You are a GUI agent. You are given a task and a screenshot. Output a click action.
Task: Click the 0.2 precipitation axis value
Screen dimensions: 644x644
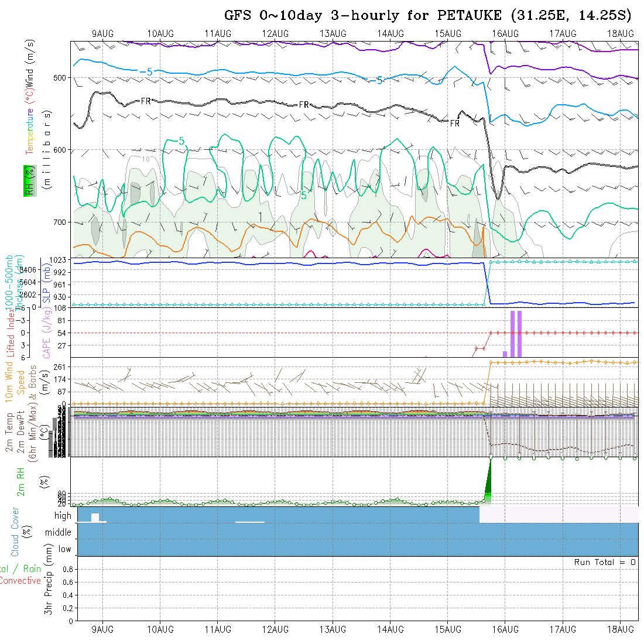point(68,608)
